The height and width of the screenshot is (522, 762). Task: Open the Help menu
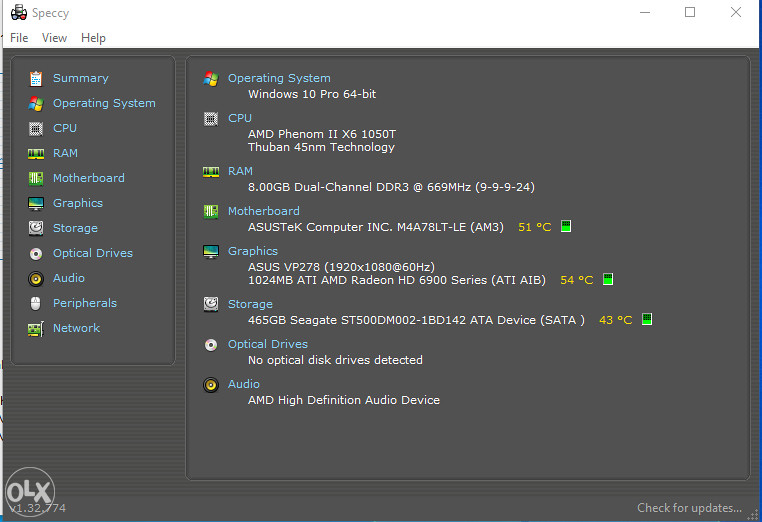pyautogui.click(x=93, y=38)
